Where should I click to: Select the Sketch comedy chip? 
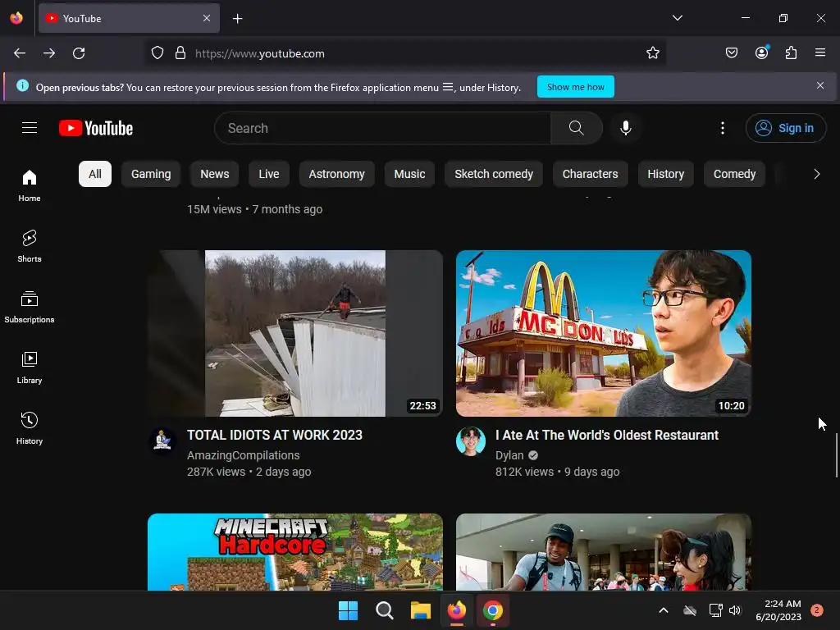494,174
